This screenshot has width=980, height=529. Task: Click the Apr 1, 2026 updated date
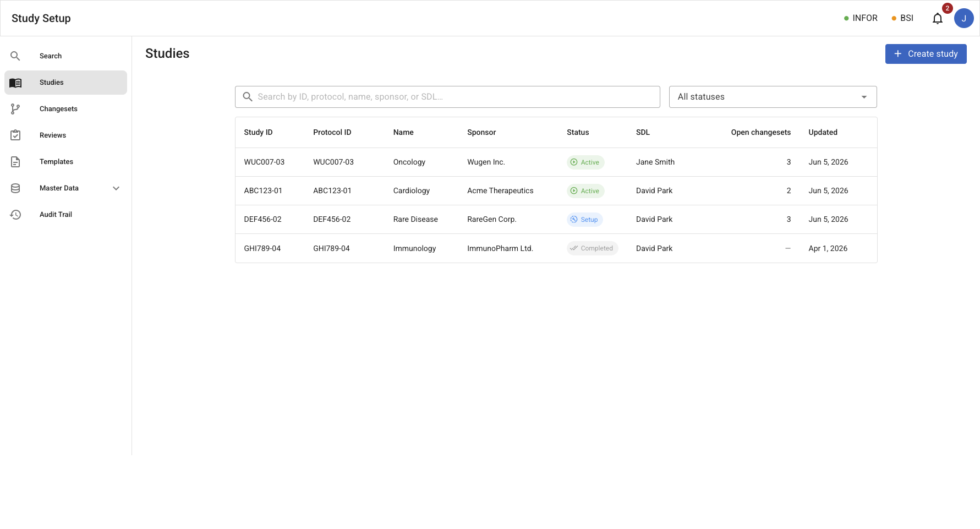828,249
